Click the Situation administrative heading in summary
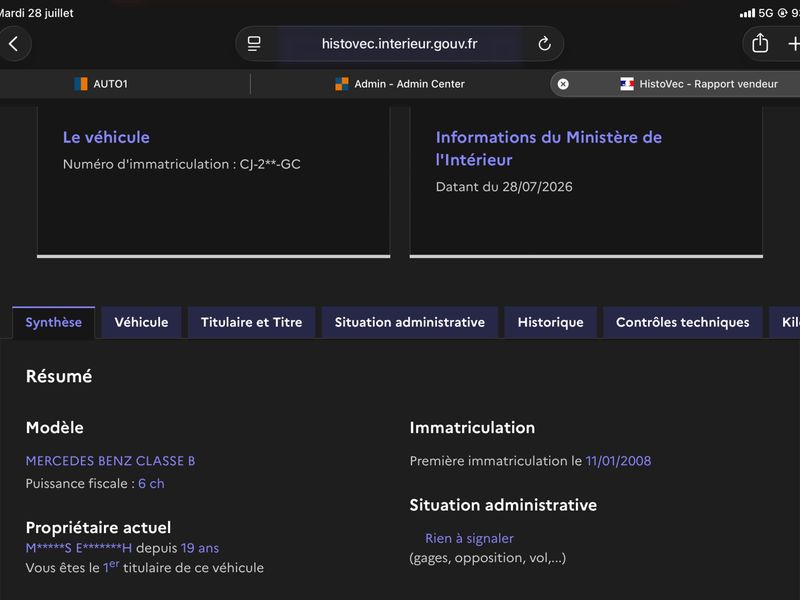Screen dimensions: 800x600 point(503,505)
